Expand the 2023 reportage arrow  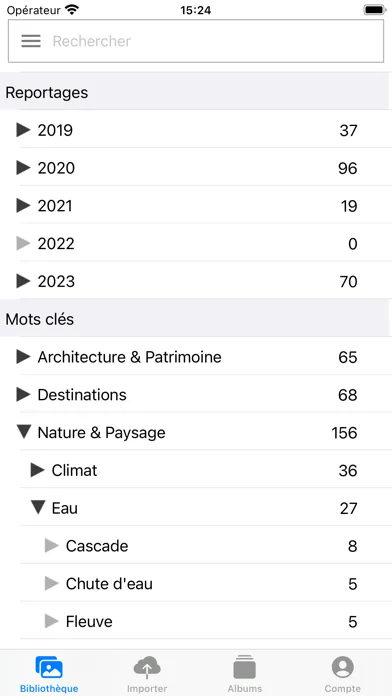(x=24, y=281)
